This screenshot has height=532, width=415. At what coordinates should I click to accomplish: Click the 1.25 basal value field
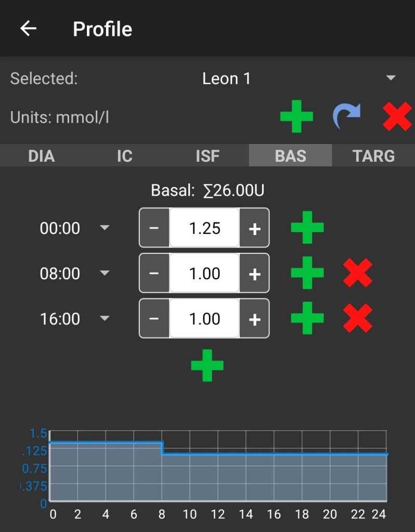[204, 228]
